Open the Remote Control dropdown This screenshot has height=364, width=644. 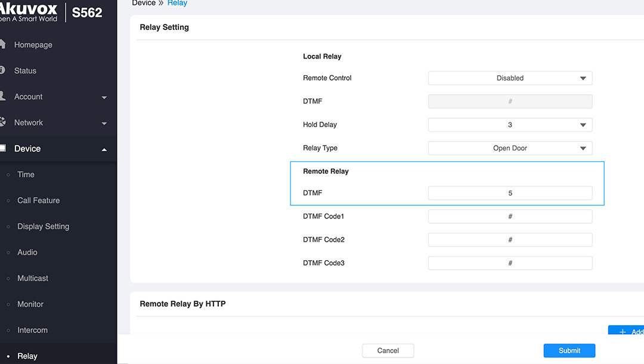[510, 78]
